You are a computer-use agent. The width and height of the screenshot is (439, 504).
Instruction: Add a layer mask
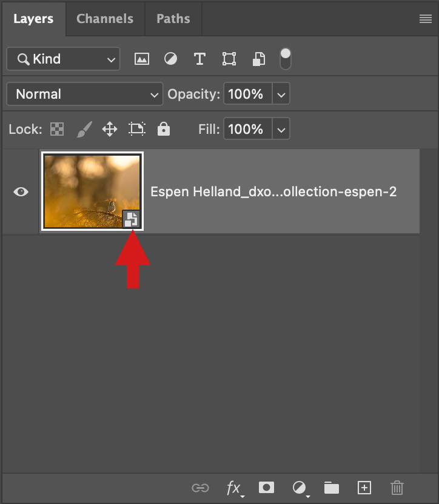coord(266,488)
